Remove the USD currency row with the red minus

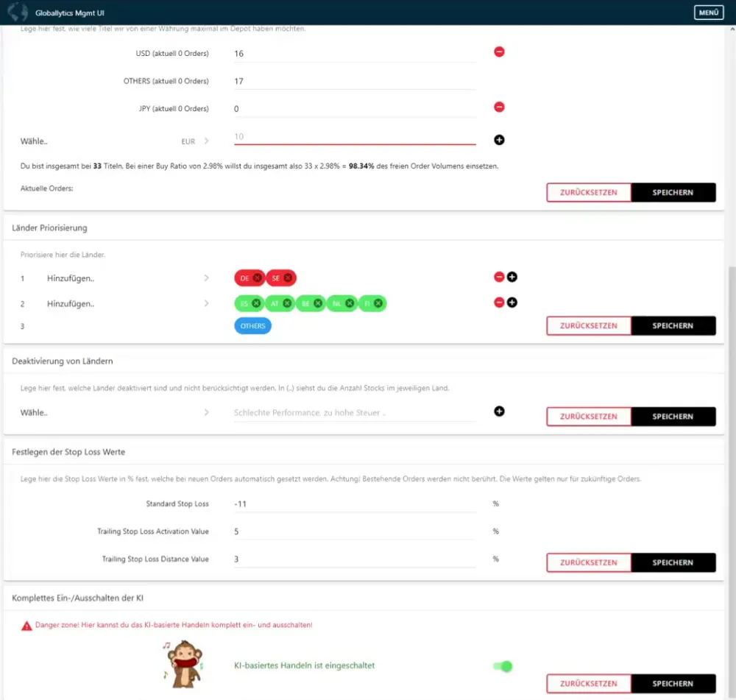pyautogui.click(x=499, y=52)
